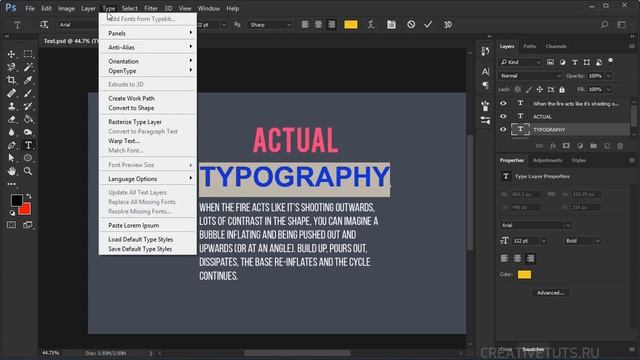Click the delete layer trash icon
The width and height of the screenshot is (640, 360).
click(620, 146)
